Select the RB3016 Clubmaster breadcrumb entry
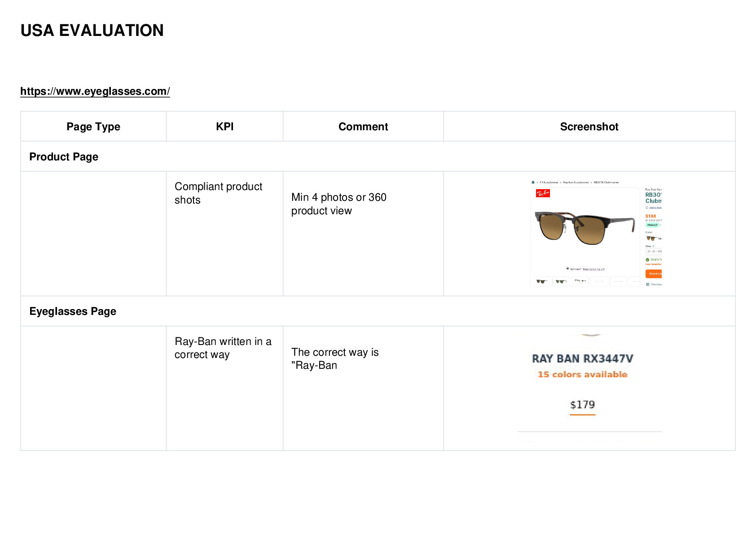 coord(606,182)
